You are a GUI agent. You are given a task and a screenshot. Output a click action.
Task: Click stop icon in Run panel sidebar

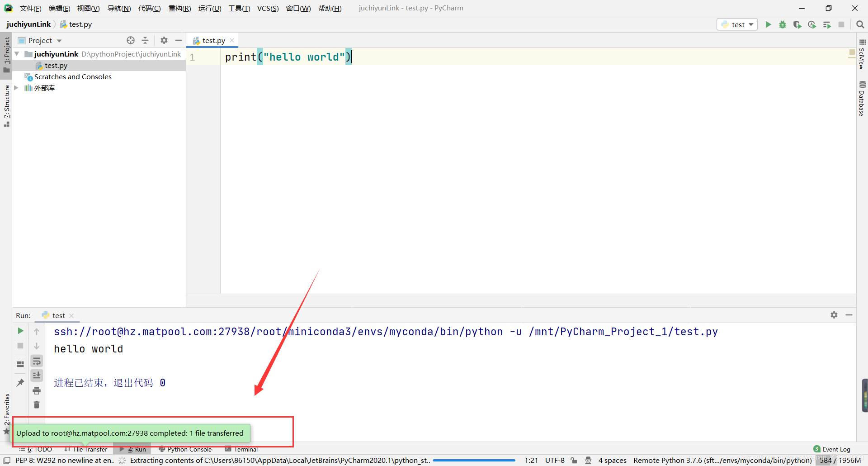tap(20, 346)
